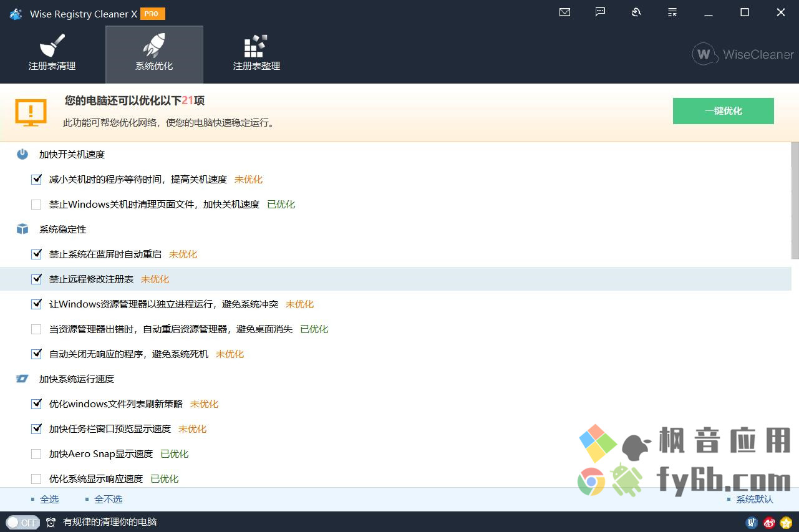Click the 此功能可帮您优化网络 description text

point(169,123)
